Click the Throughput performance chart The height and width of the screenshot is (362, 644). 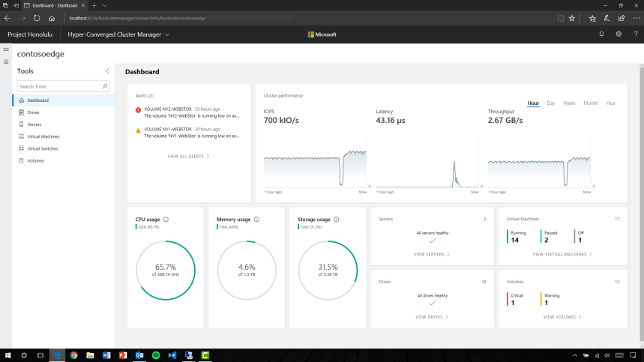pos(539,162)
